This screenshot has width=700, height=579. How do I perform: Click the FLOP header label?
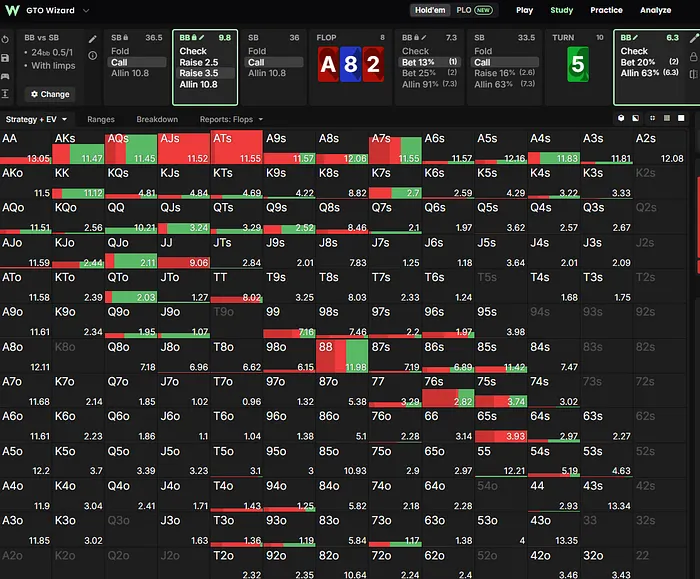point(326,38)
